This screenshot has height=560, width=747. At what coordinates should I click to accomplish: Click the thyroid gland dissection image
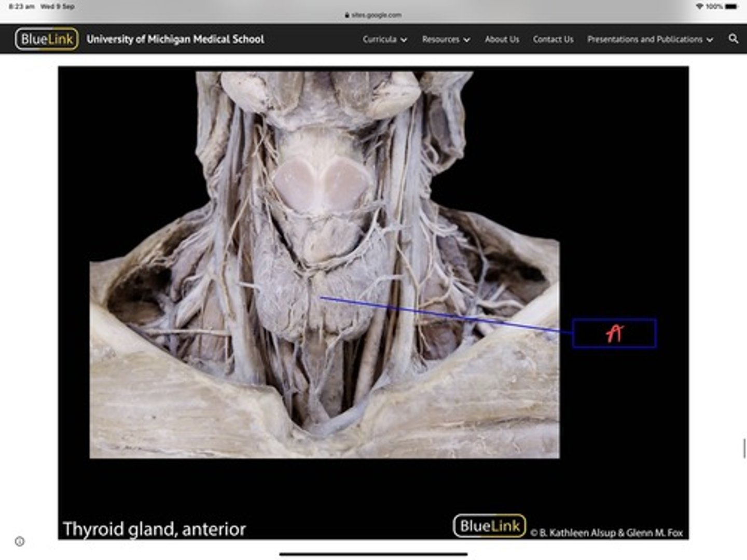325,264
